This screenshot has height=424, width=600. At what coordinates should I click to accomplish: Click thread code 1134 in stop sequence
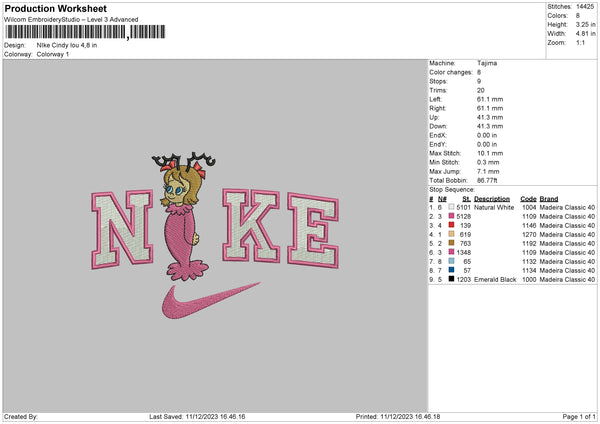[x=529, y=271]
